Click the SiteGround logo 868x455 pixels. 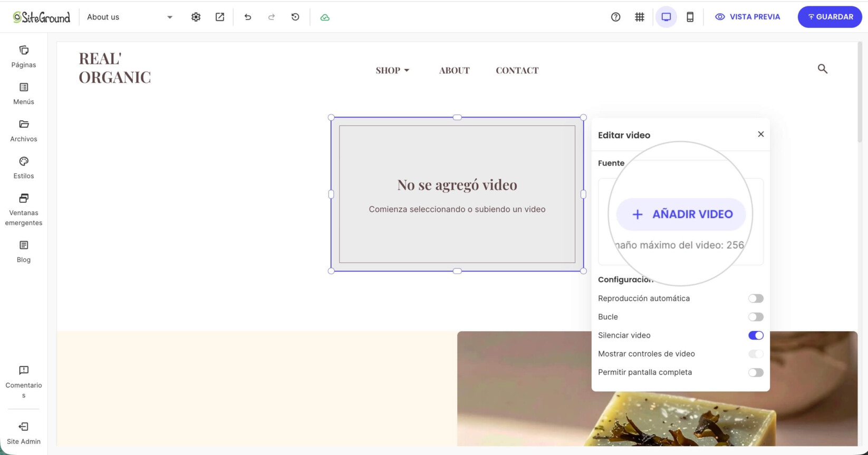tap(42, 17)
